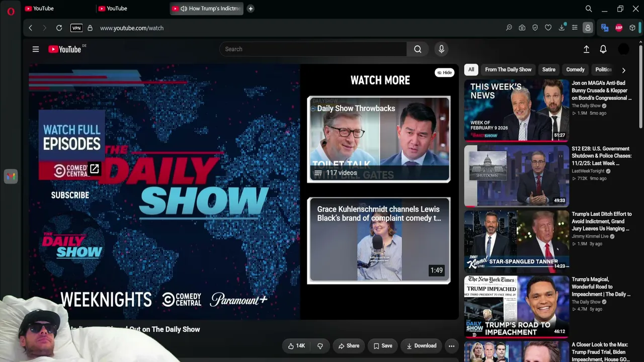View site security padlock info
This screenshot has height=362, width=644.
pyautogui.click(x=90, y=28)
